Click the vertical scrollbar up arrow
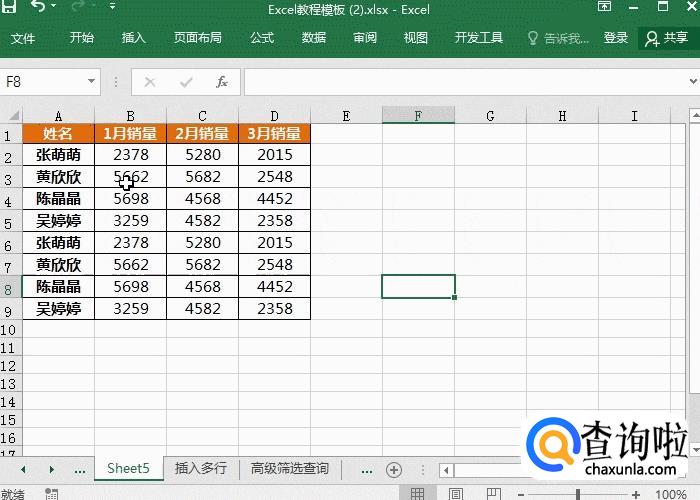This screenshot has width=700, height=500. tap(695, 116)
